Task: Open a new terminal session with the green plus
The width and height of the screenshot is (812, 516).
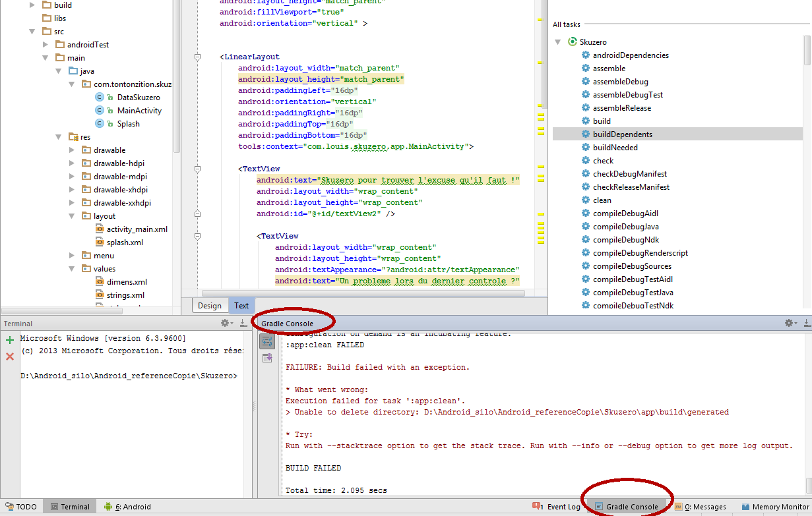Action: tap(10, 340)
